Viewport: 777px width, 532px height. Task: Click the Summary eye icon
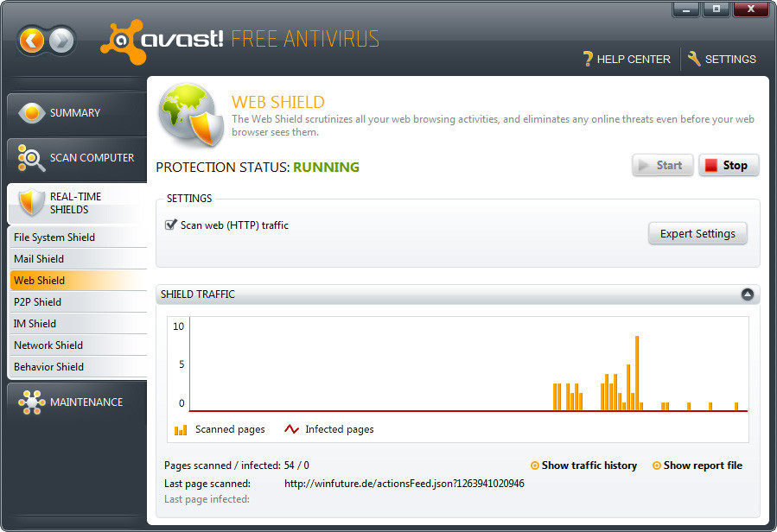coord(31,113)
